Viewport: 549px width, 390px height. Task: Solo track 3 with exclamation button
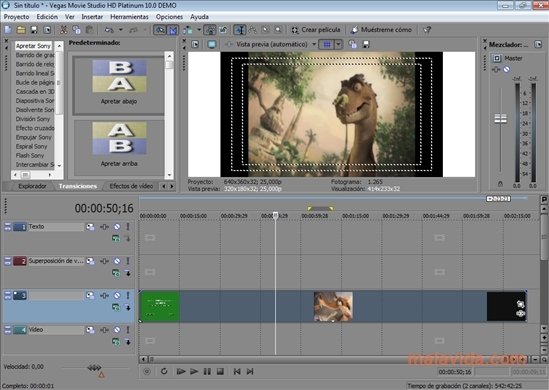128,295
